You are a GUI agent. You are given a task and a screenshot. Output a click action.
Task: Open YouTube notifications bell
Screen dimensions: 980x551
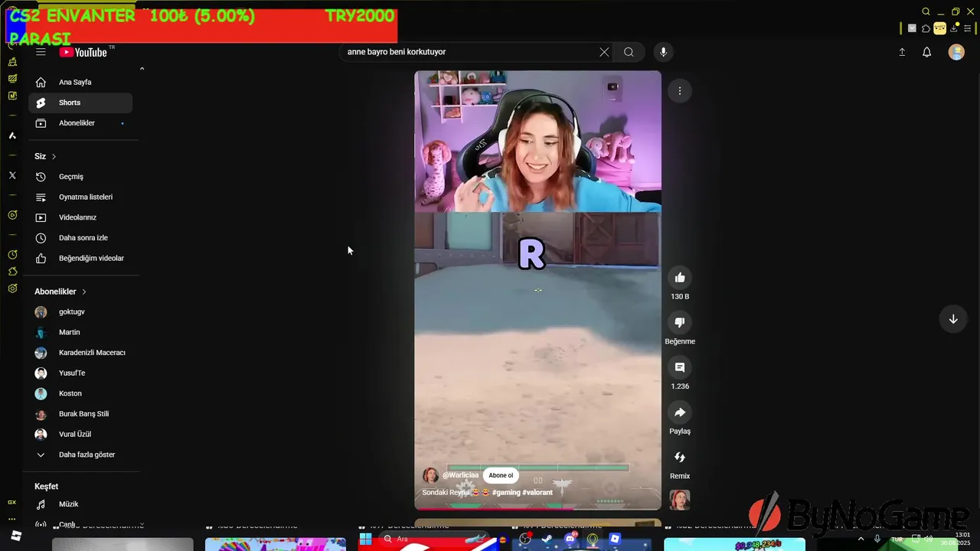[926, 52]
